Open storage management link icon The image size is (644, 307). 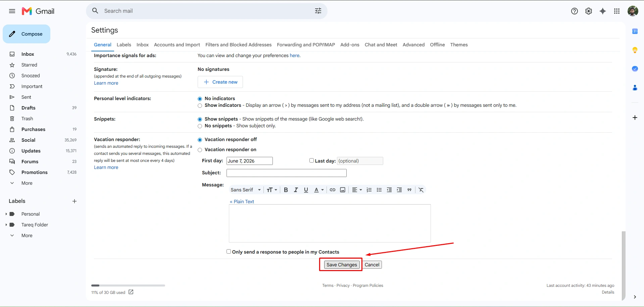click(131, 292)
